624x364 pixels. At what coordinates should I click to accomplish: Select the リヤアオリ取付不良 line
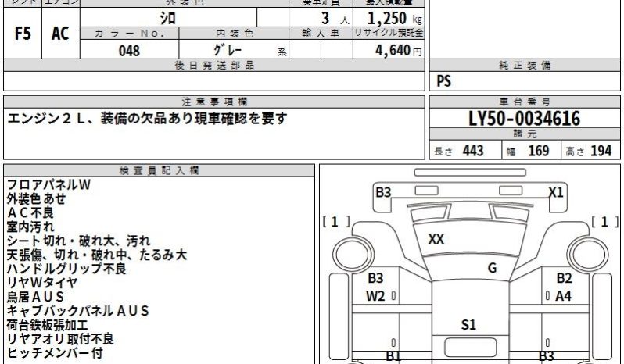point(60,339)
